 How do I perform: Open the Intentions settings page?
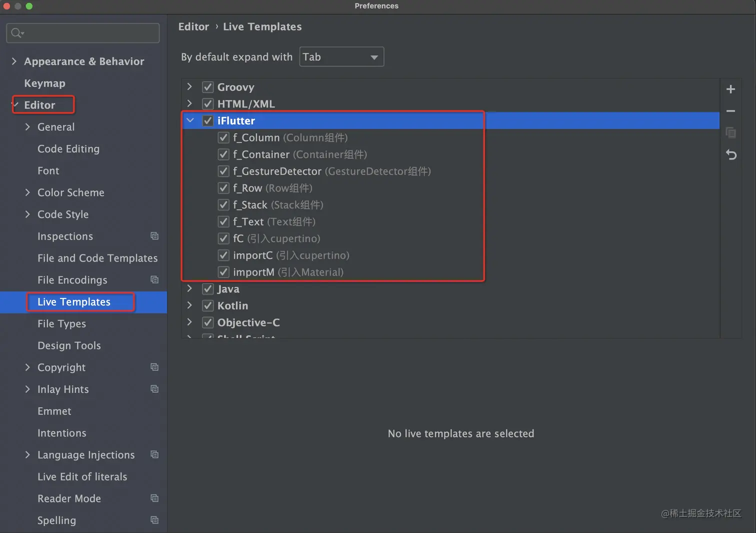pyautogui.click(x=61, y=433)
